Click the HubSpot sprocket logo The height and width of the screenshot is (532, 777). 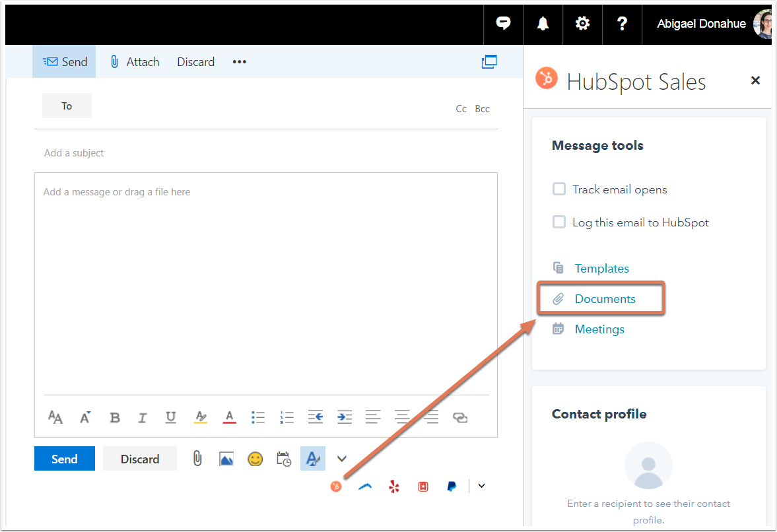[547, 79]
